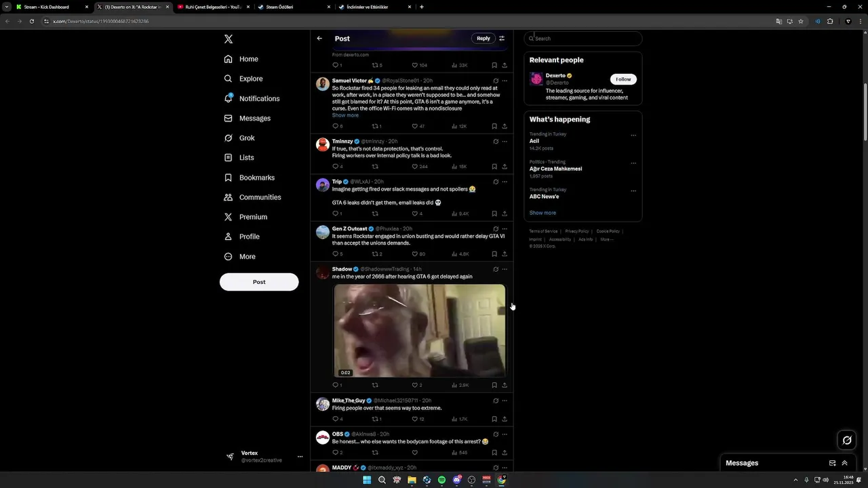Open options for the Acil trend
868x488 pixels.
[x=633, y=135]
